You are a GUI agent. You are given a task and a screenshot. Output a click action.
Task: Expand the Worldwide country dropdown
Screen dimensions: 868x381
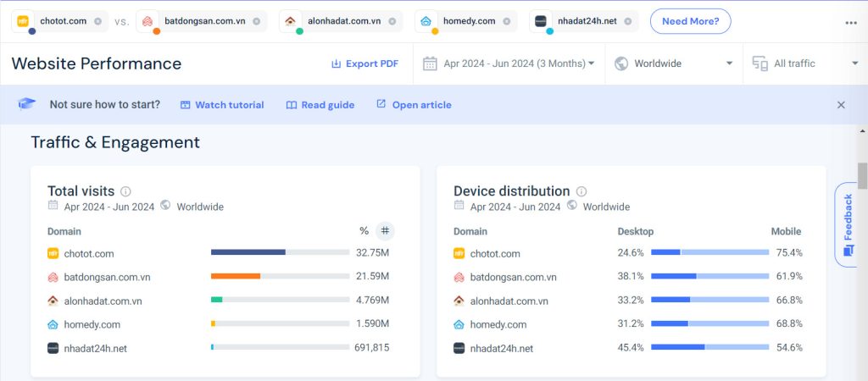[674, 63]
